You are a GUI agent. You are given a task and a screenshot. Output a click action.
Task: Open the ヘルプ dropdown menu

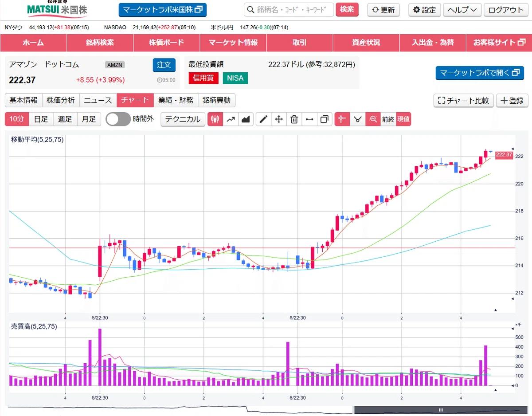(462, 10)
